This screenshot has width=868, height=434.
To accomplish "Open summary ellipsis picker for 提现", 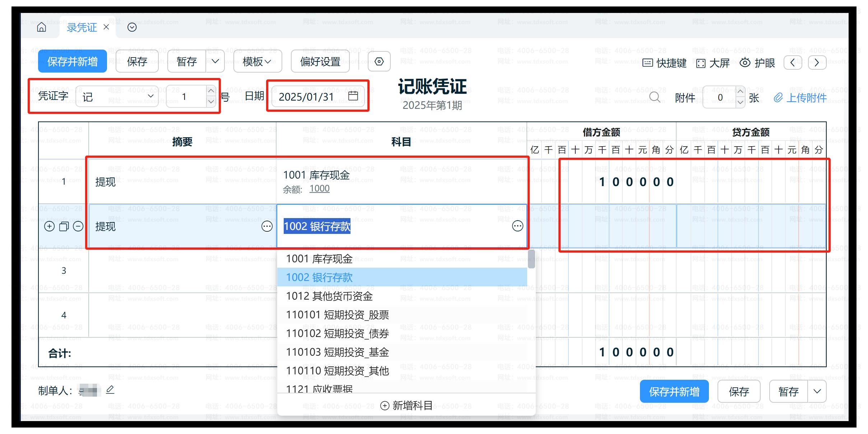I will 267,226.
